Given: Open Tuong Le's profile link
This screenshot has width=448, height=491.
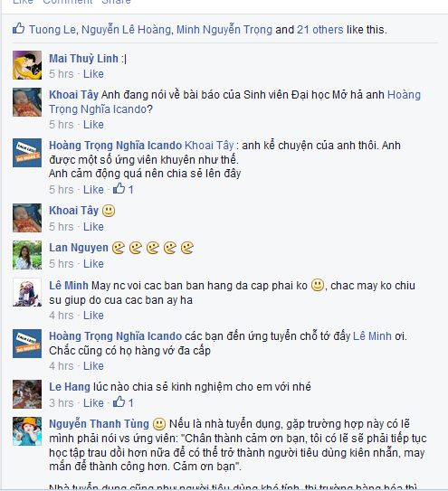Looking at the screenshot, I should click(x=52, y=30).
